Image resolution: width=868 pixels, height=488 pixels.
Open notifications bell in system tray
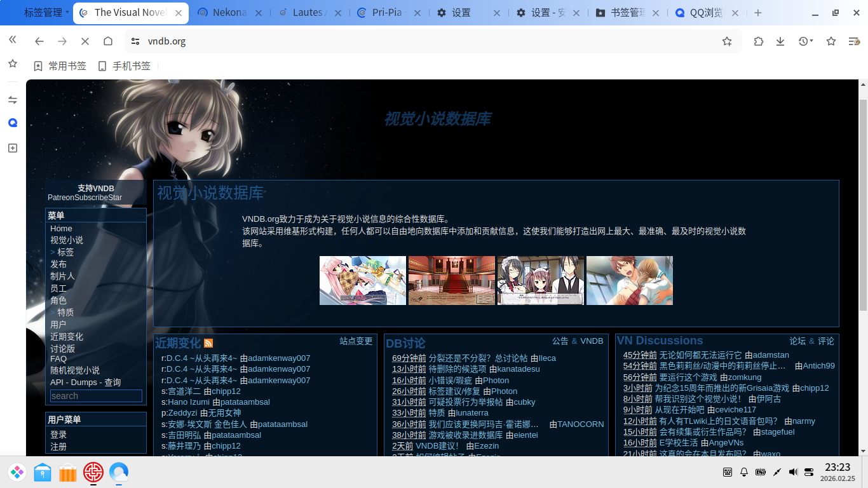(x=745, y=472)
